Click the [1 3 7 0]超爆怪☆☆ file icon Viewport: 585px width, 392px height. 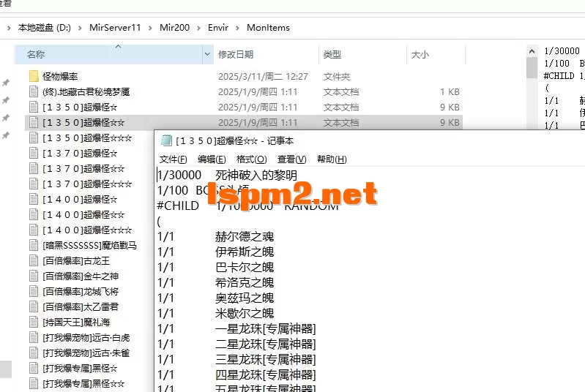click(34, 168)
